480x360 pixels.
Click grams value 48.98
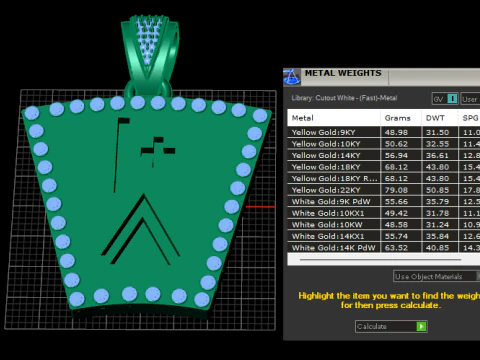coord(396,132)
